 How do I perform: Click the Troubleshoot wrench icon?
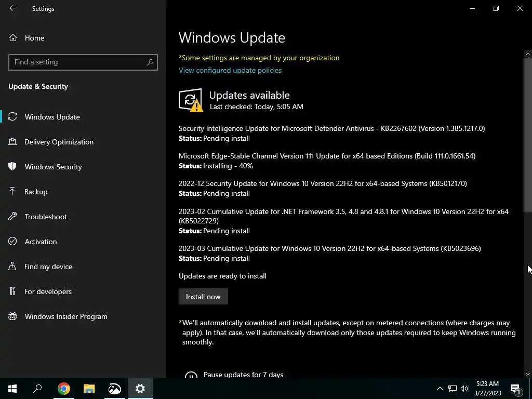12,216
